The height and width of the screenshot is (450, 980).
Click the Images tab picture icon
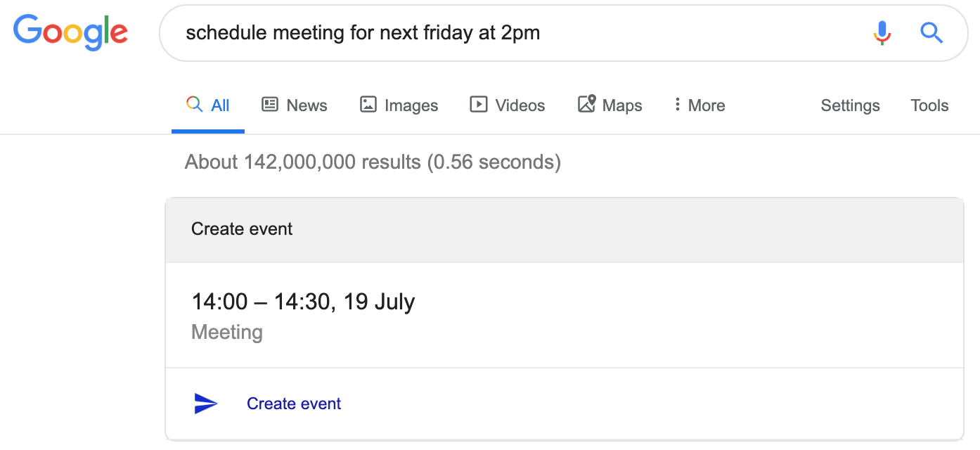368,105
